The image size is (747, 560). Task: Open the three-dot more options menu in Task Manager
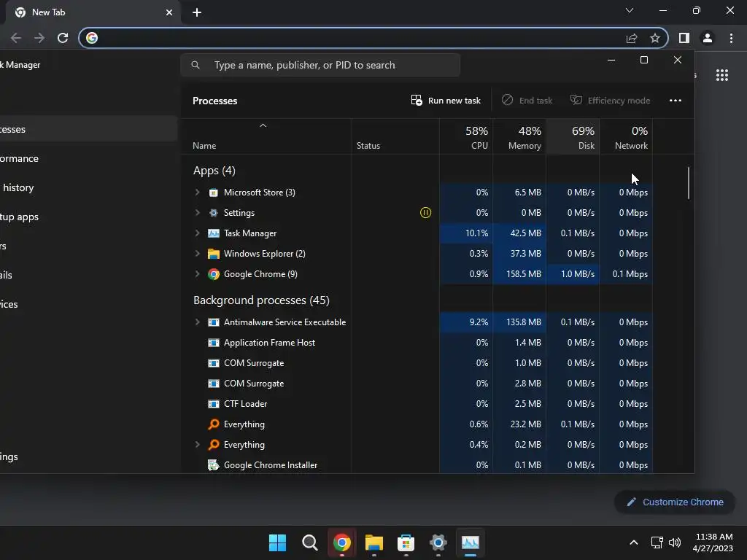(x=675, y=101)
